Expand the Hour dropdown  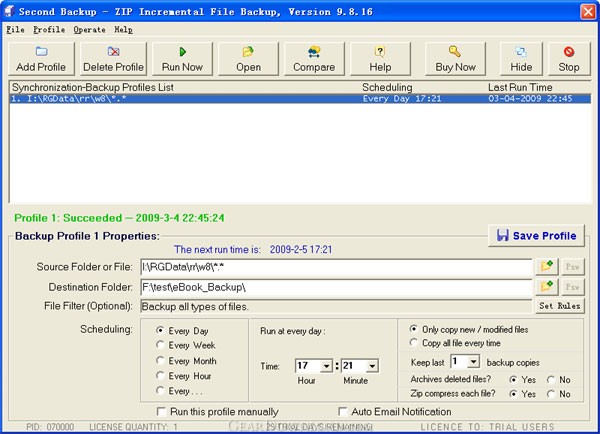pyautogui.click(x=326, y=366)
